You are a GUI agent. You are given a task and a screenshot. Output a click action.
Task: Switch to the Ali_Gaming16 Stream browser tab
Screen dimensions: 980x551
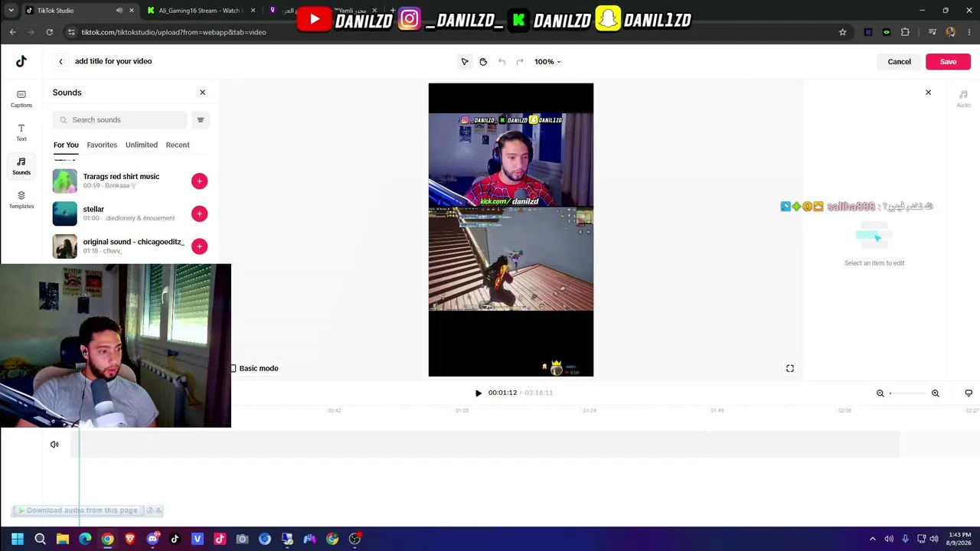[x=201, y=11]
